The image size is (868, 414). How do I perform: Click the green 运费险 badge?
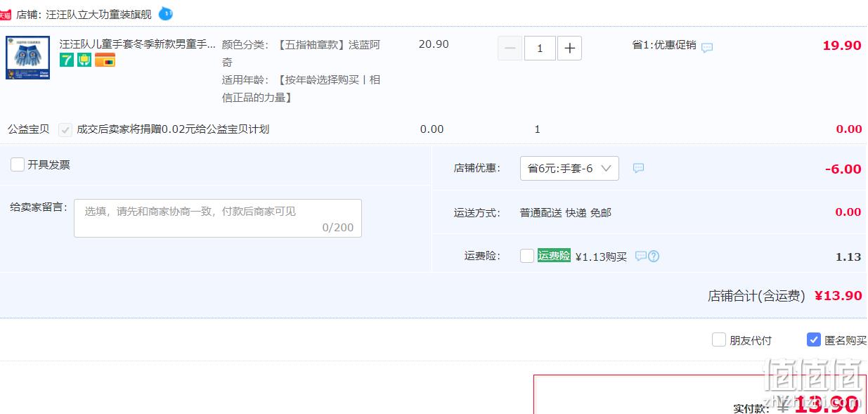pyautogui.click(x=554, y=256)
